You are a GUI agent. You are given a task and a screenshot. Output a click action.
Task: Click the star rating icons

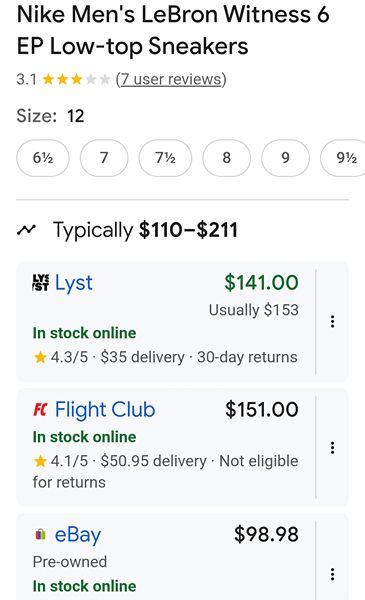point(76,80)
